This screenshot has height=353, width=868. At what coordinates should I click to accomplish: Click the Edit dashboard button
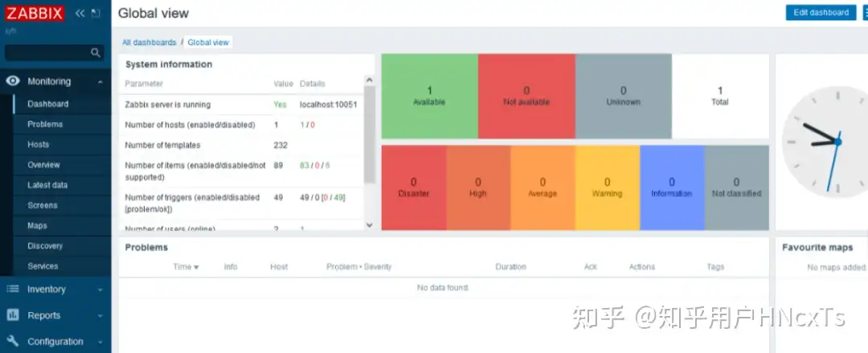(x=821, y=13)
